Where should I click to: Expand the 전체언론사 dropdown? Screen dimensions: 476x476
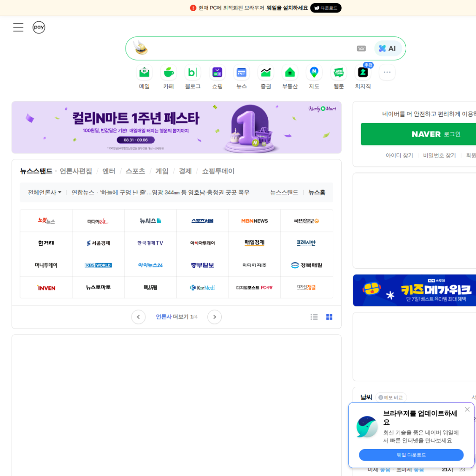pos(45,192)
